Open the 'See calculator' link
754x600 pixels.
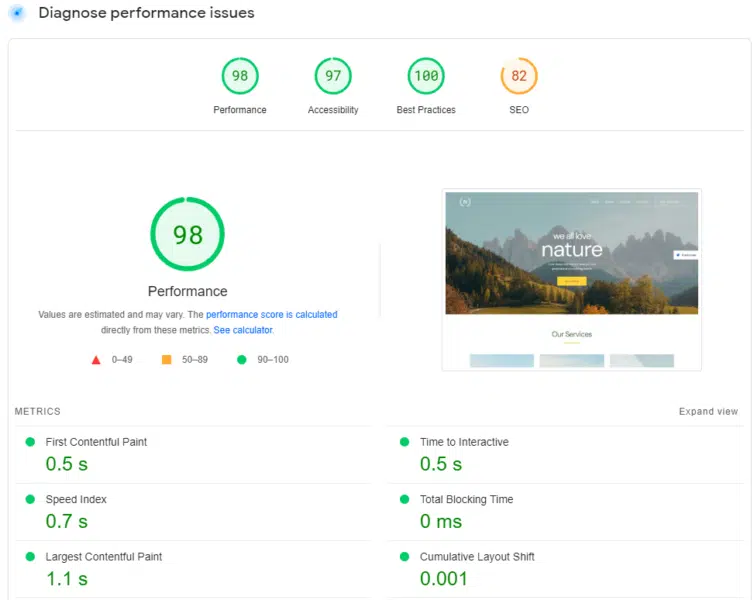tap(243, 330)
